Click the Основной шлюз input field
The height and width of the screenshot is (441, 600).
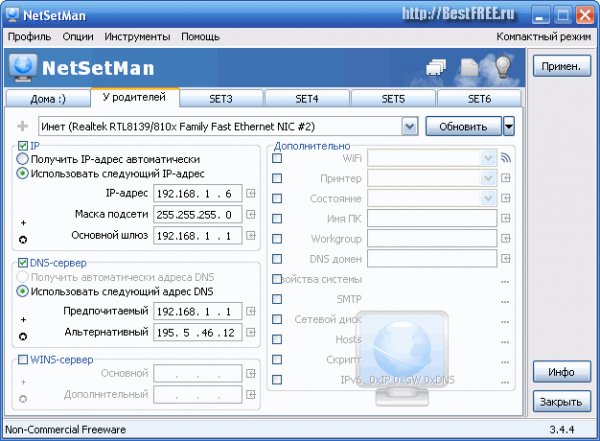pyautogui.click(x=198, y=235)
